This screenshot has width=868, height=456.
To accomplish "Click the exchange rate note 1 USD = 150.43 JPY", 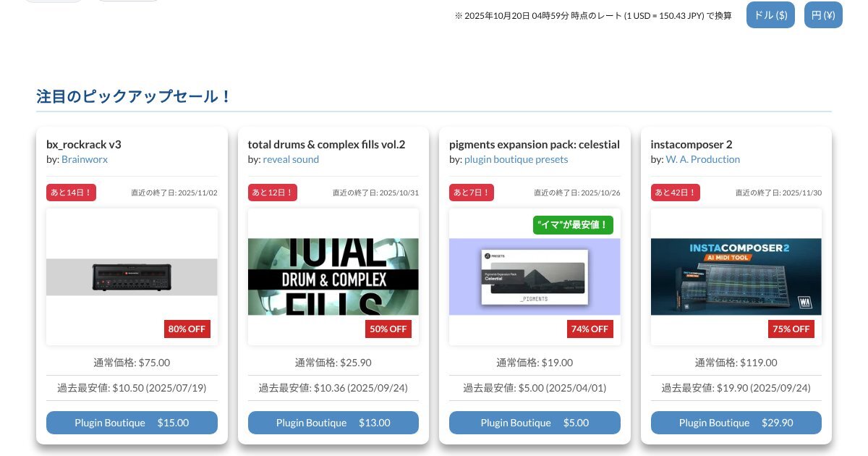I will point(593,15).
